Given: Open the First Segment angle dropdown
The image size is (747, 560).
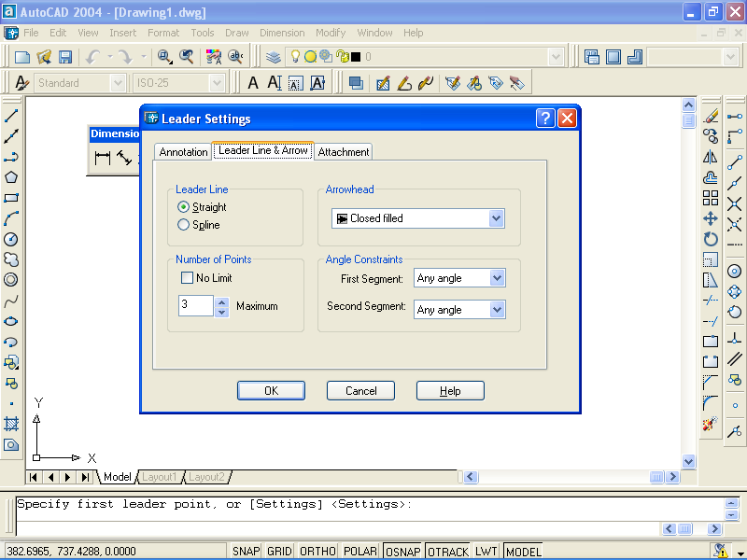Looking at the screenshot, I should point(497,278).
